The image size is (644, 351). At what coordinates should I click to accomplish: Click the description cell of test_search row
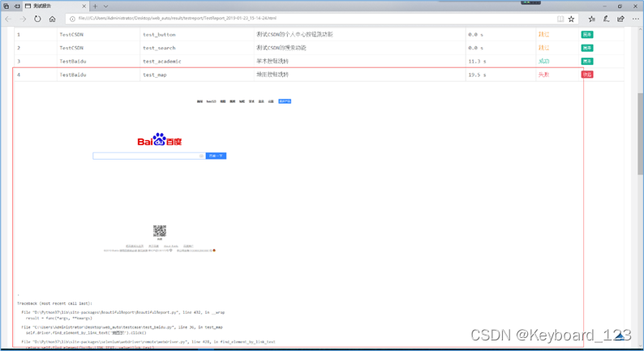281,48
